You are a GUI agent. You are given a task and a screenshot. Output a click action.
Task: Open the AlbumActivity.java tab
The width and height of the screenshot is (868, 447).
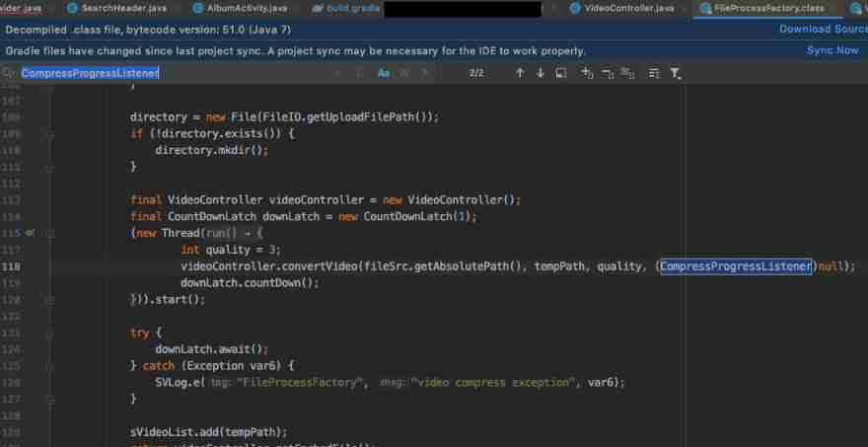point(243,8)
